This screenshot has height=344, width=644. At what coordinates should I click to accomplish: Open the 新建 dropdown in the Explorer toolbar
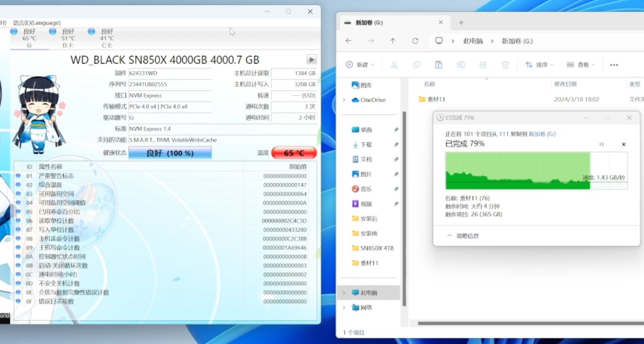tap(360, 65)
